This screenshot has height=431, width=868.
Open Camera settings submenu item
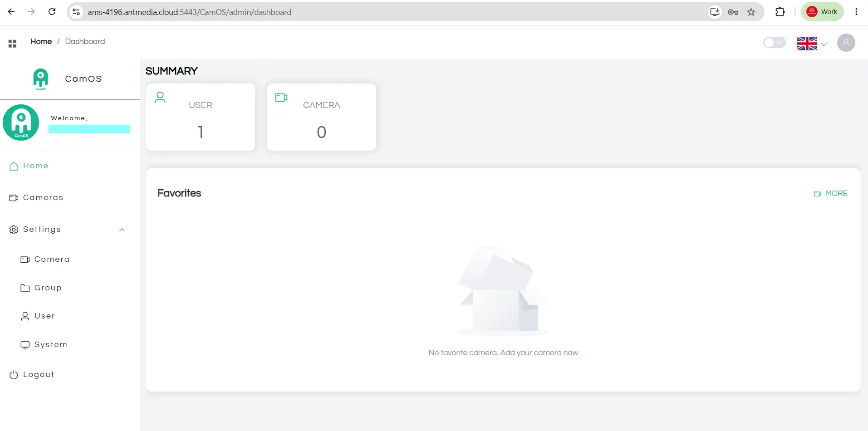(x=70, y=260)
